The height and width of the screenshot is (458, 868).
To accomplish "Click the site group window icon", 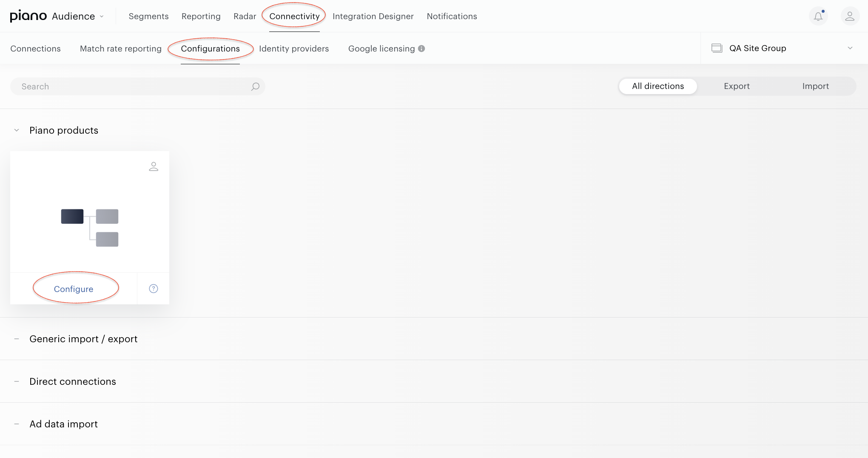I will (717, 48).
